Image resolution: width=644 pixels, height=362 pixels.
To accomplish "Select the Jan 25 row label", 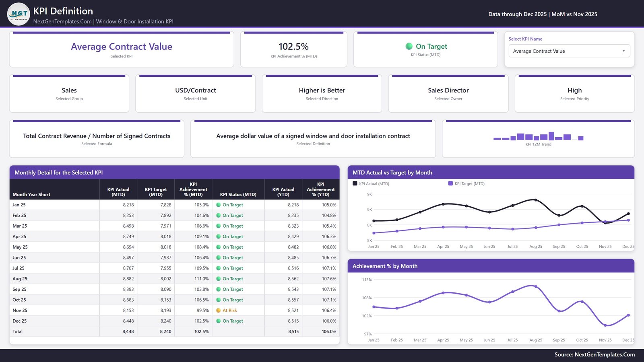I will [x=19, y=205].
